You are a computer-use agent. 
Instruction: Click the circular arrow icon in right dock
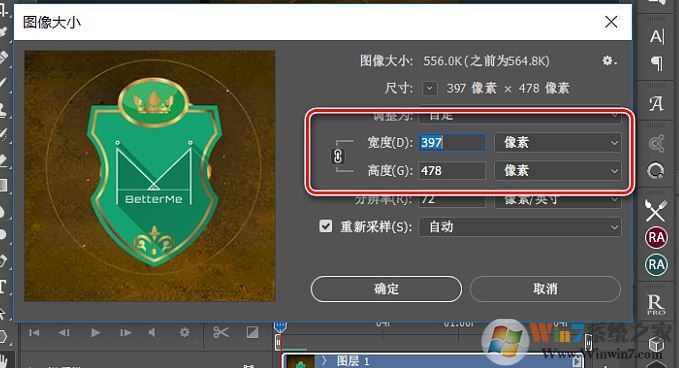coord(656,171)
